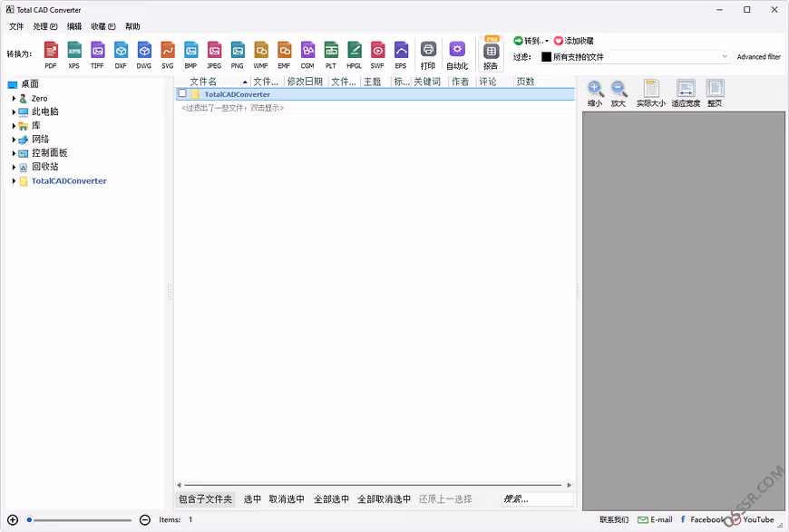Expand the Network (网络) node
This screenshot has height=532, width=789.
[14, 140]
